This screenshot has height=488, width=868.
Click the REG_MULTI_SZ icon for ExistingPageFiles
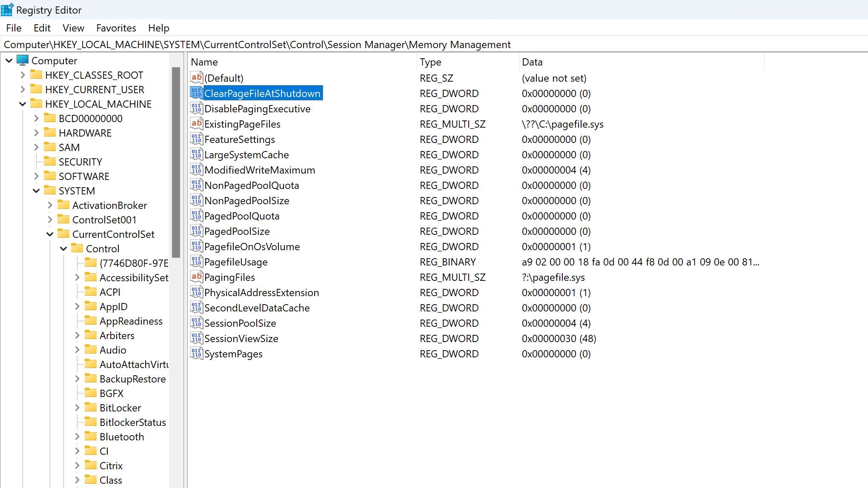[196, 123]
